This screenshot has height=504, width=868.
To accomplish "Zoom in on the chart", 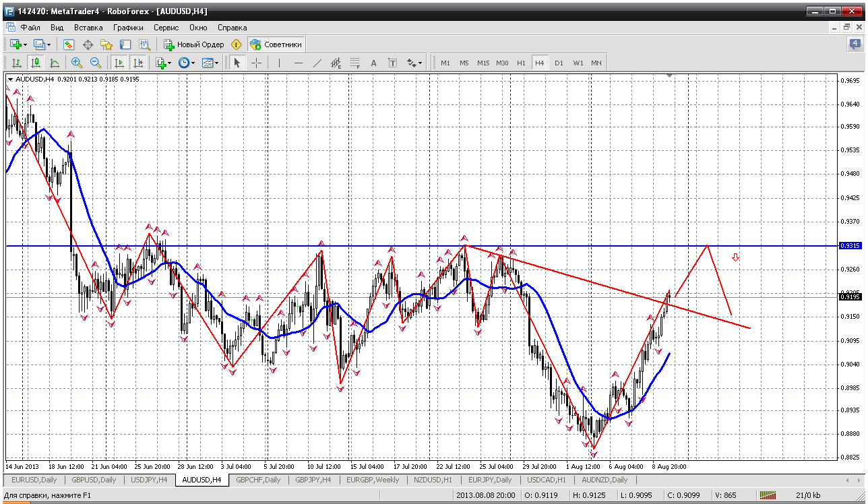I will pos(77,63).
